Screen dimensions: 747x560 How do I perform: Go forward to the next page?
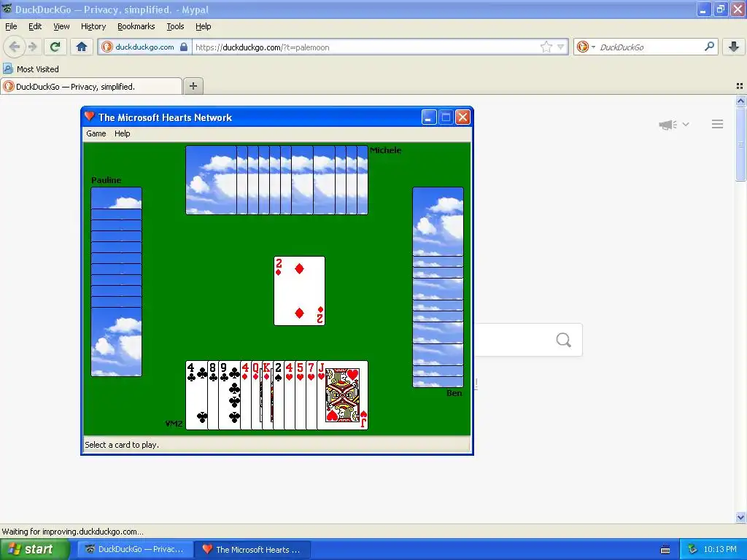tap(32, 47)
